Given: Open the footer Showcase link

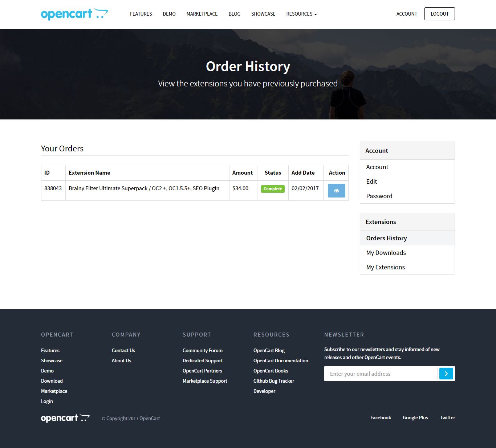Looking at the screenshot, I should tap(52, 361).
